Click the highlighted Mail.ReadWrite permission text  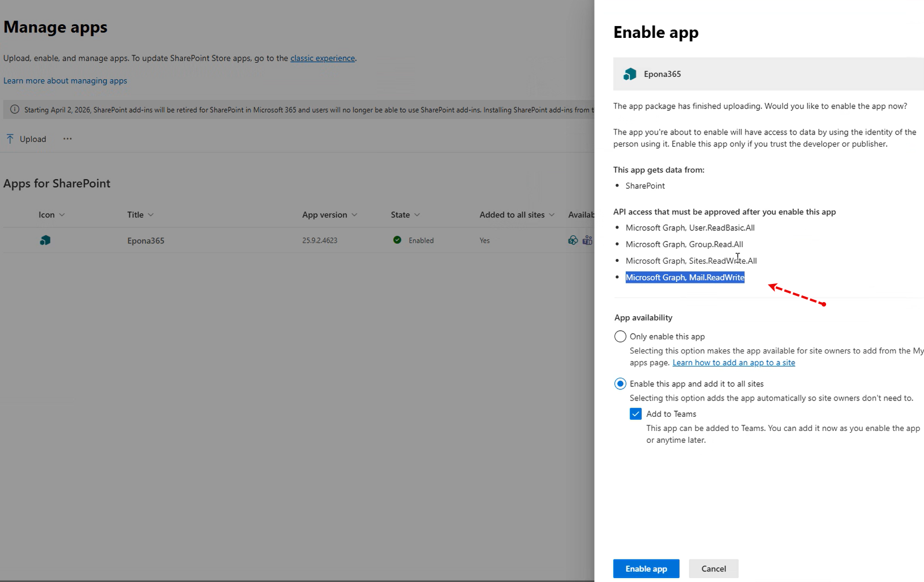pyautogui.click(x=685, y=277)
